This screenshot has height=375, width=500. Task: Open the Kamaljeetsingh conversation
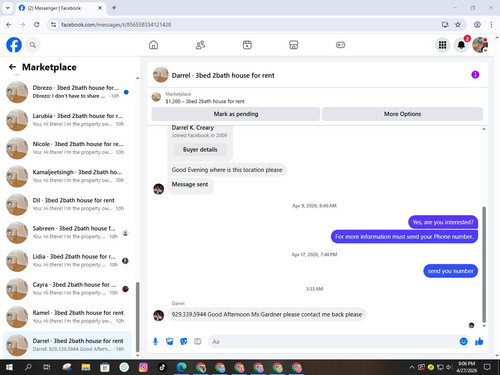(67, 176)
